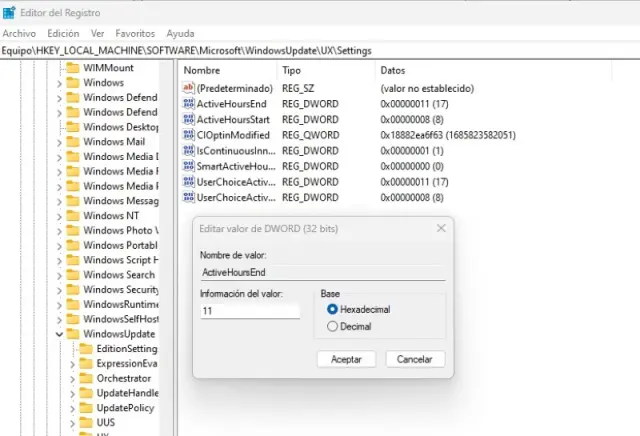
Task: Click the Orchestrator folder icon
Action: [86, 378]
